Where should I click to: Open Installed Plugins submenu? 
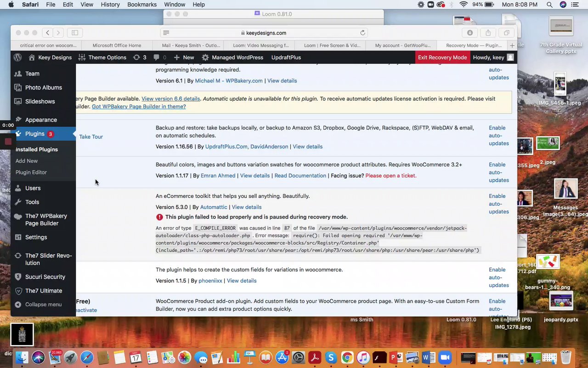37,149
